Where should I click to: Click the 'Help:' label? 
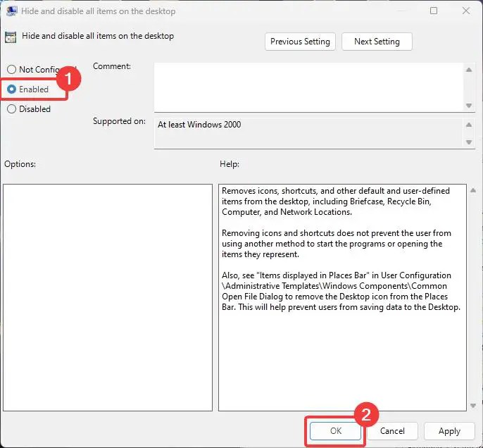[230, 164]
